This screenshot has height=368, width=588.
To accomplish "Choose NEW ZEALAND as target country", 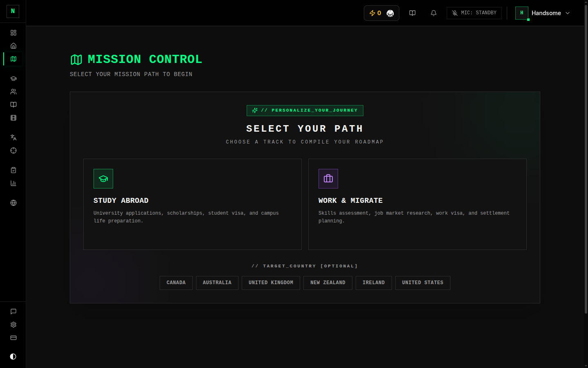I will click(328, 283).
